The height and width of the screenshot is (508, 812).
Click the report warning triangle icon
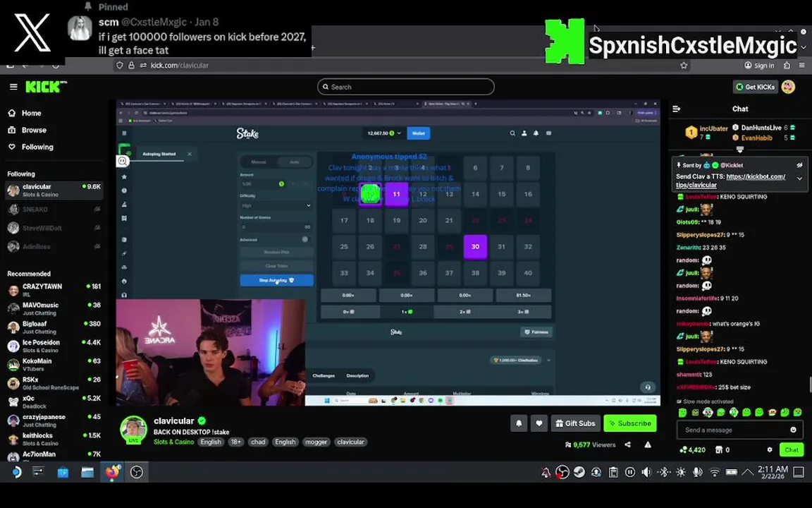[647, 445]
